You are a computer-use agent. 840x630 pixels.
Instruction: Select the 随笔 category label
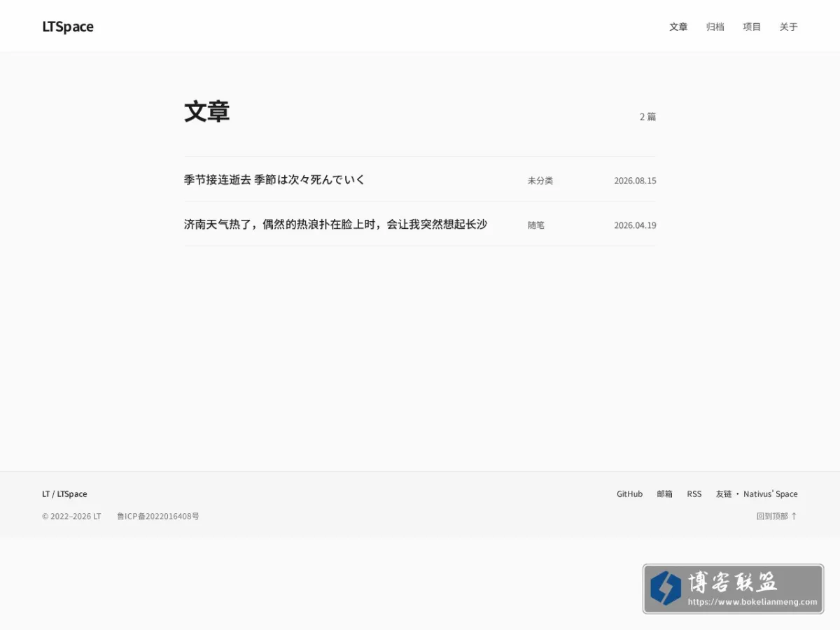point(536,225)
